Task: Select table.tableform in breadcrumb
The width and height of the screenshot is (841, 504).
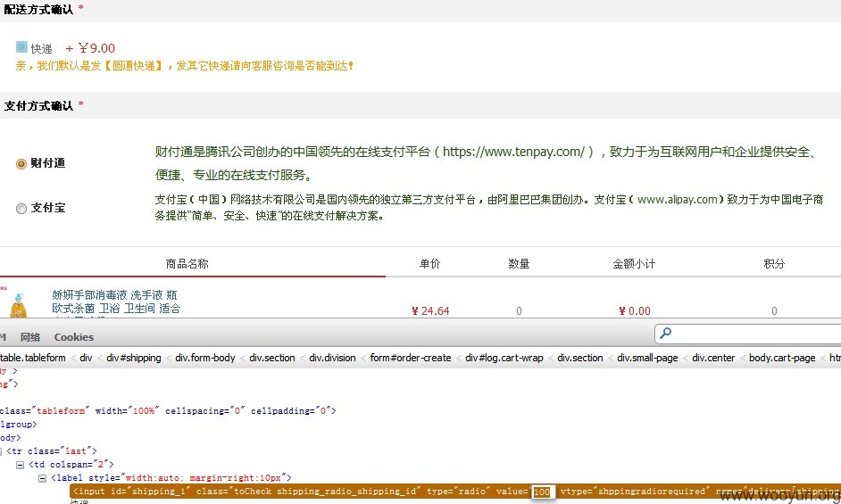Action: coord(33,358)
